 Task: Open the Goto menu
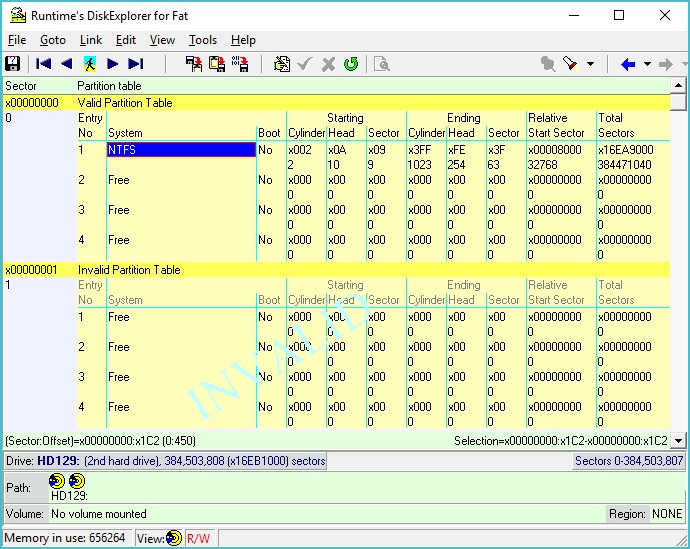tap(53, 40)
